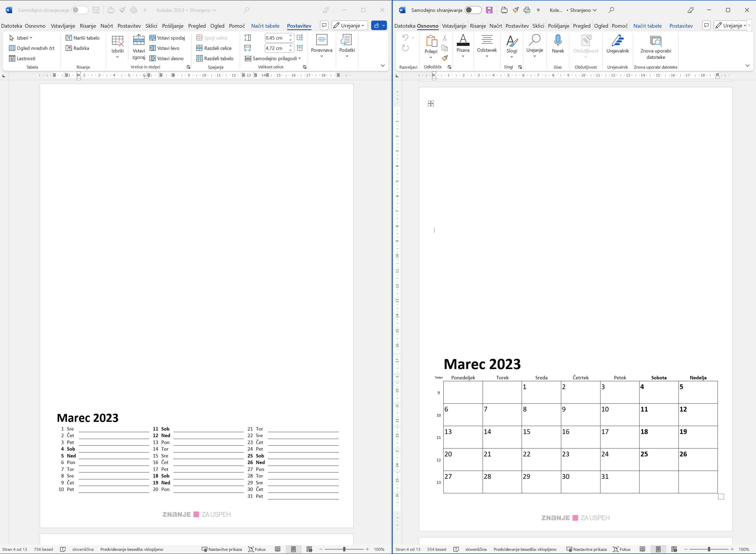
Task: Decrease the column width stepper down arrow
Action: click(290, 50)
